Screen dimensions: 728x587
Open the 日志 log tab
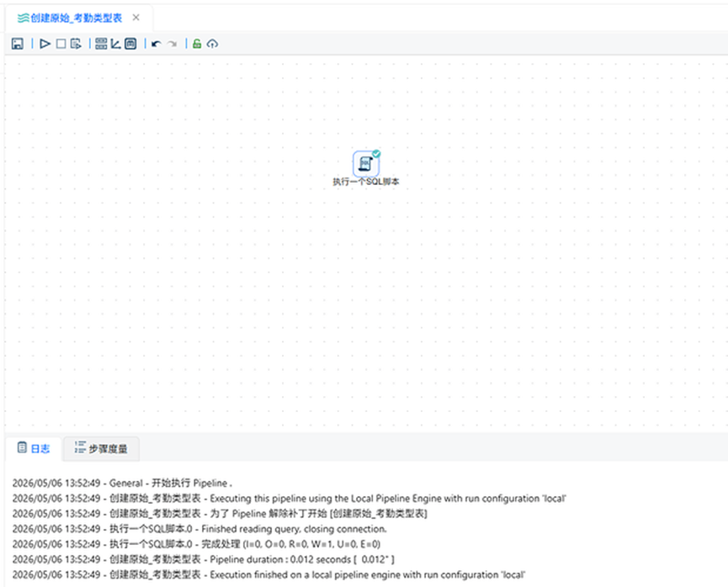tap(34, 448)
